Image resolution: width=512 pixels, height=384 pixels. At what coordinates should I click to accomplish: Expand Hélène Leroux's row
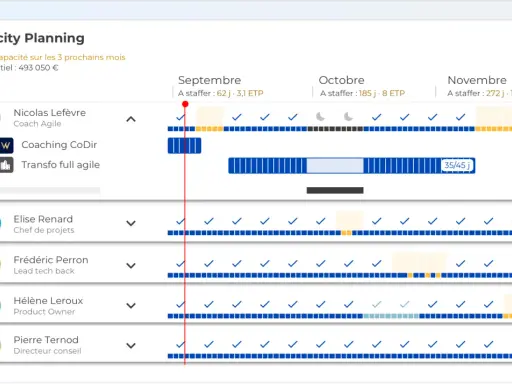131,305
